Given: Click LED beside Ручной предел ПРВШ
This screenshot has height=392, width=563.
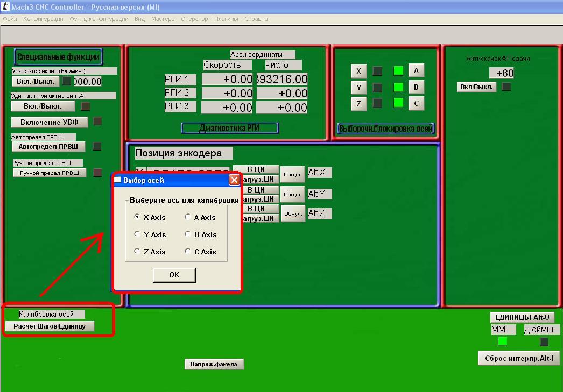Looking at the screenshot, I should coord(97,173).
